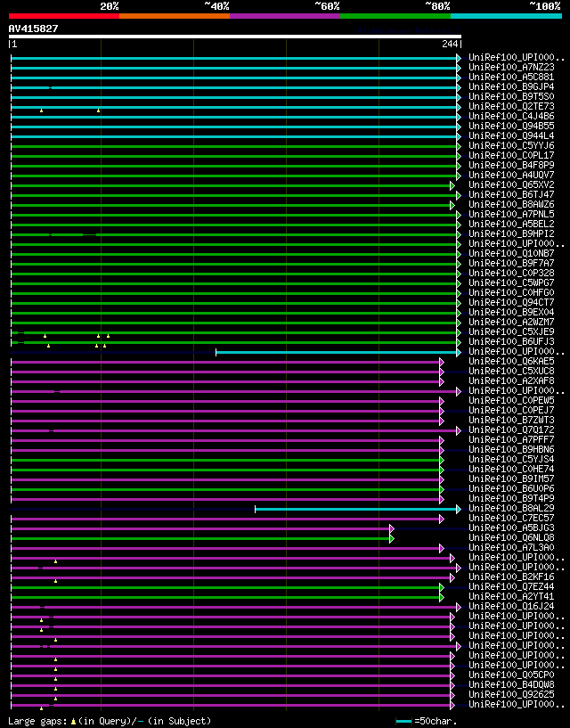570x728 pixels.
Task: Click the white query sequence bar
Action: point(235,37)
